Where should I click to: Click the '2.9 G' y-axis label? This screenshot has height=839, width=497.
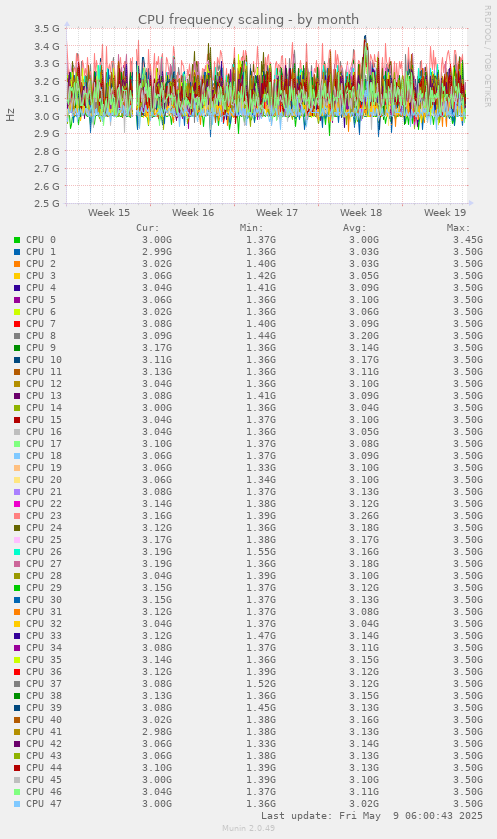coord(48,134)
